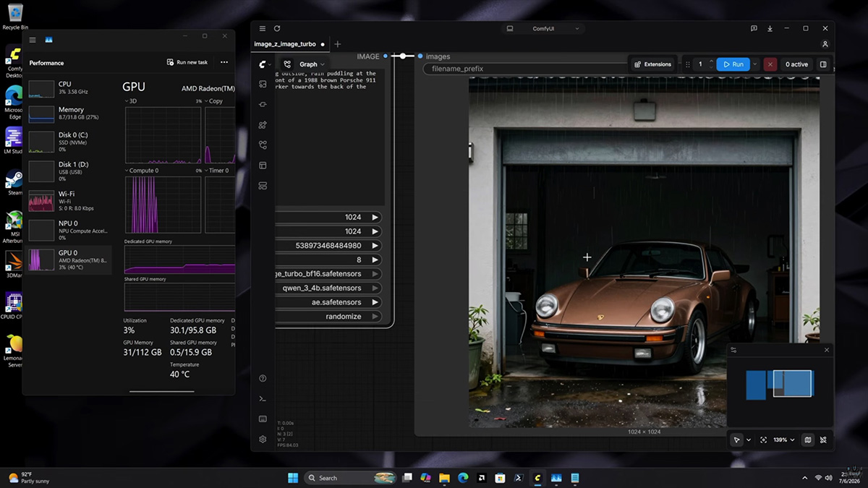Open the Extensions manager

[x=652, y=64]
